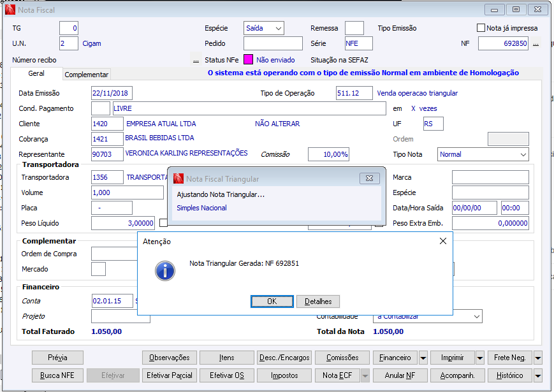This screenshot has width=554, height=392.
Task: Click the Efetivar OS button
Action: pyautogui.click(x=227, y=375)
